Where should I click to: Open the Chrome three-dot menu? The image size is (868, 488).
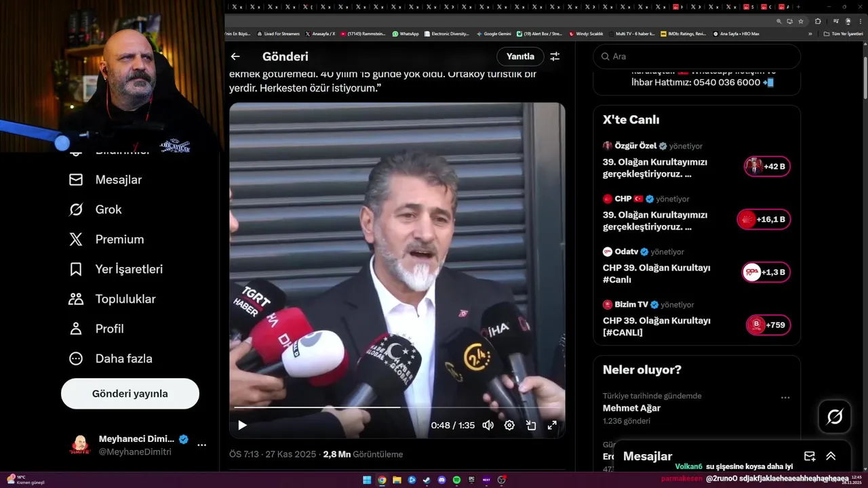click(x=861, y=21)
